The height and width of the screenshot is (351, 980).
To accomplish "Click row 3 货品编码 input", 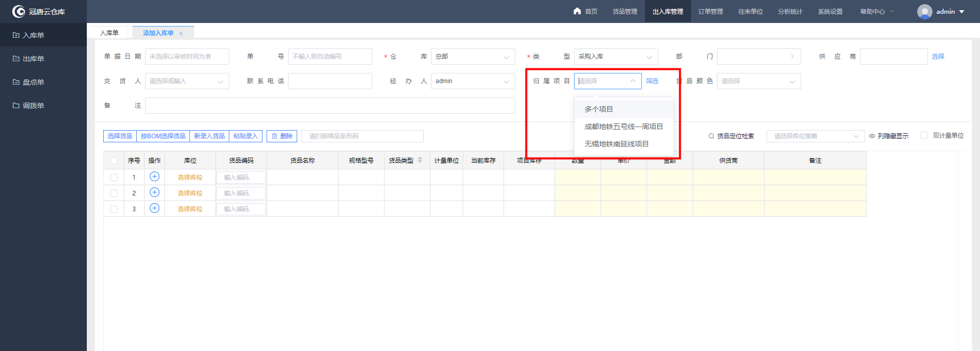I will click(241, 209).
